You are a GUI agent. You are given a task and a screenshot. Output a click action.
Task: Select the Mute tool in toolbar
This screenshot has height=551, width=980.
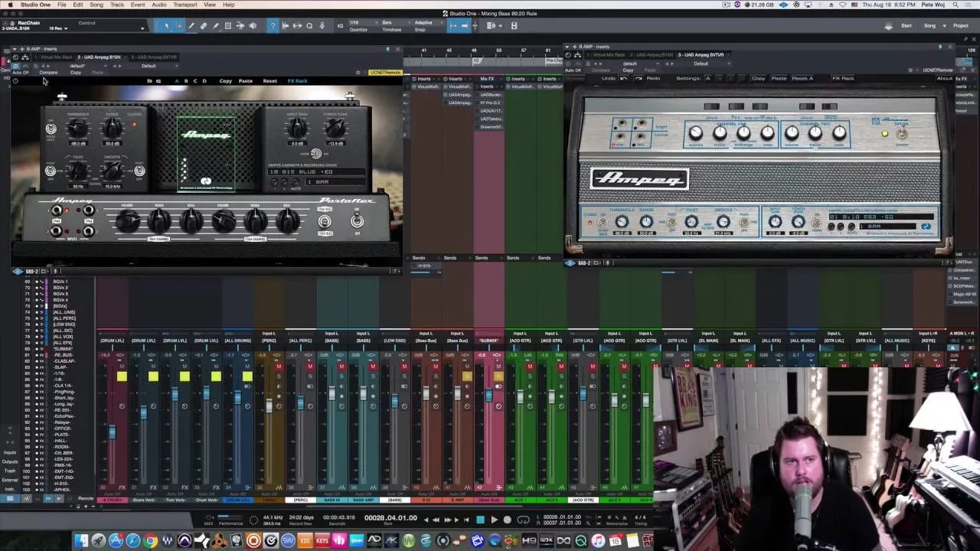228,26
